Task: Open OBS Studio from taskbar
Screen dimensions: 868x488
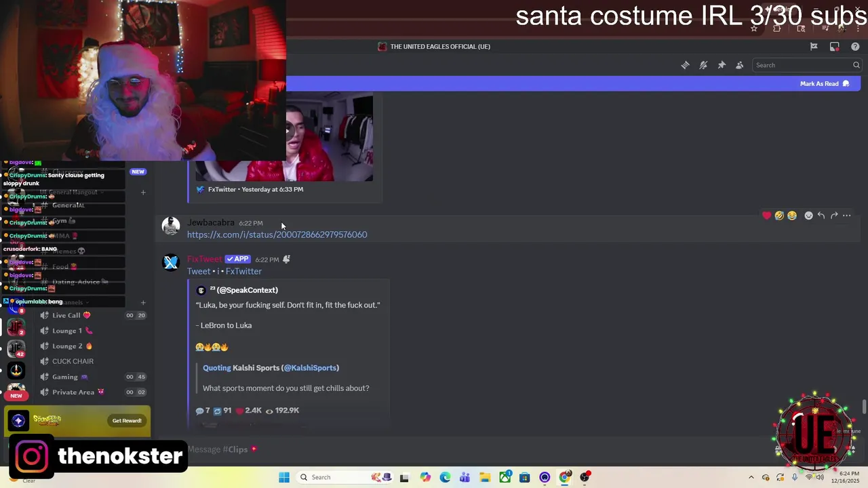Action: click(585, 477)
